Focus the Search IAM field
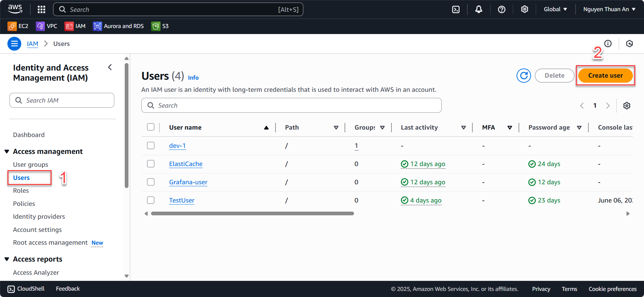 (x=62, y=100)
